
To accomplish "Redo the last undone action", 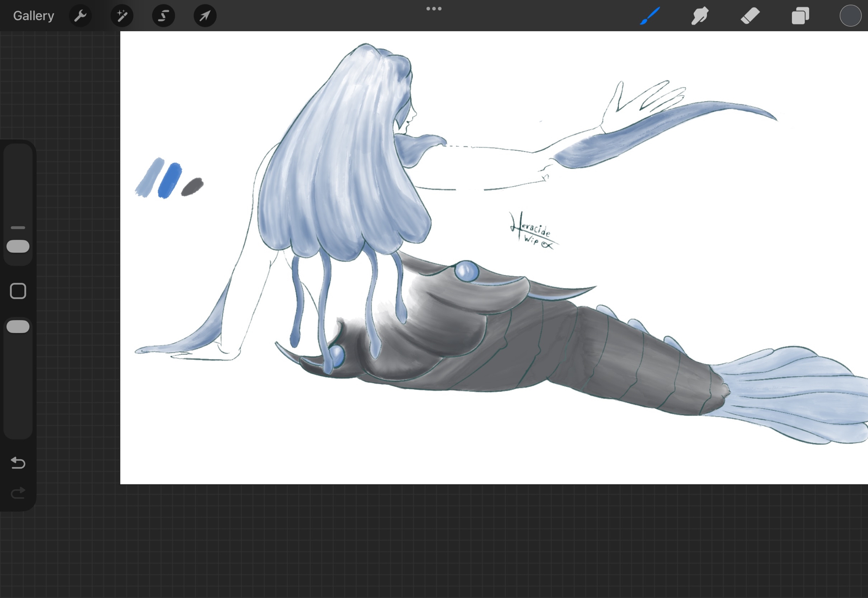I will tap(18, 493).
